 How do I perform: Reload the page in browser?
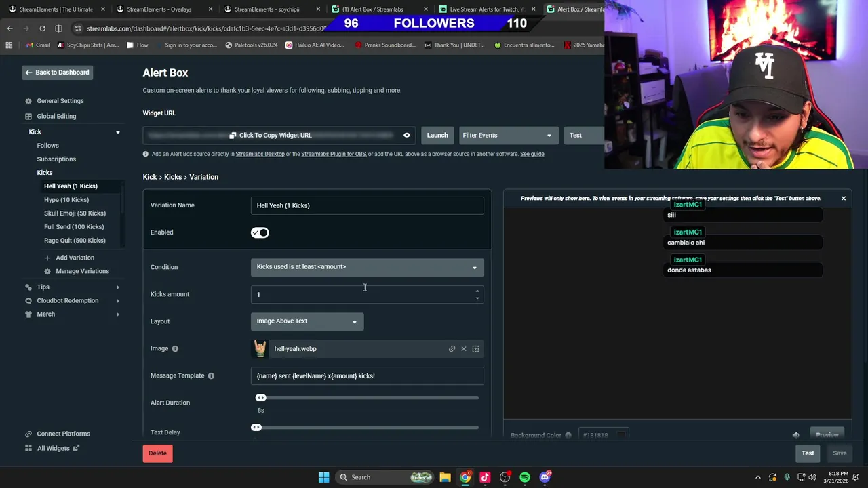[42, 28]
